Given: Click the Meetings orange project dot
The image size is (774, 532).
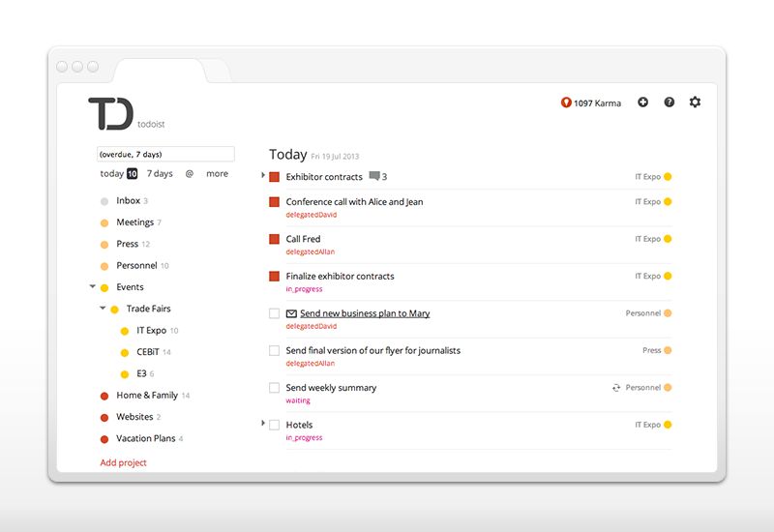Looking at the screenshot, I should click(x=104, y=223).
